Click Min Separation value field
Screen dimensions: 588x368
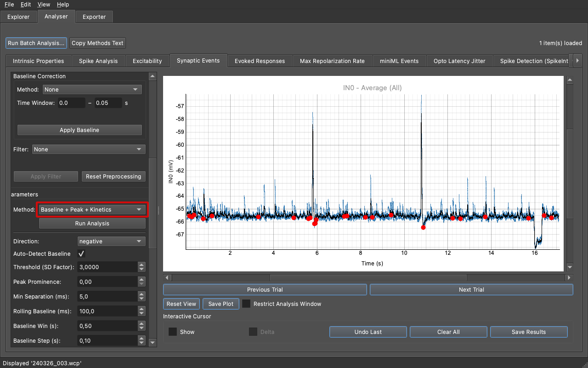coord(108,297)
